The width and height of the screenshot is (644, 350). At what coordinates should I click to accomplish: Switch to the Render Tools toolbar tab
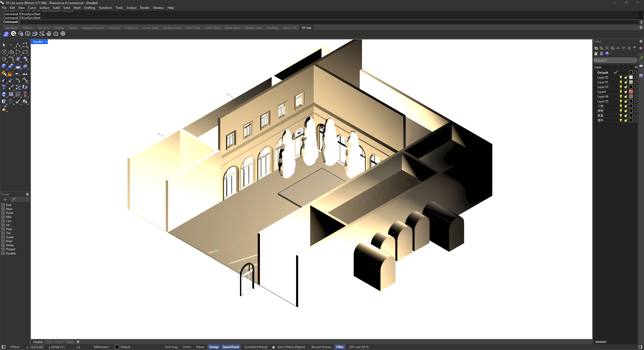click(x=254, y=28)
